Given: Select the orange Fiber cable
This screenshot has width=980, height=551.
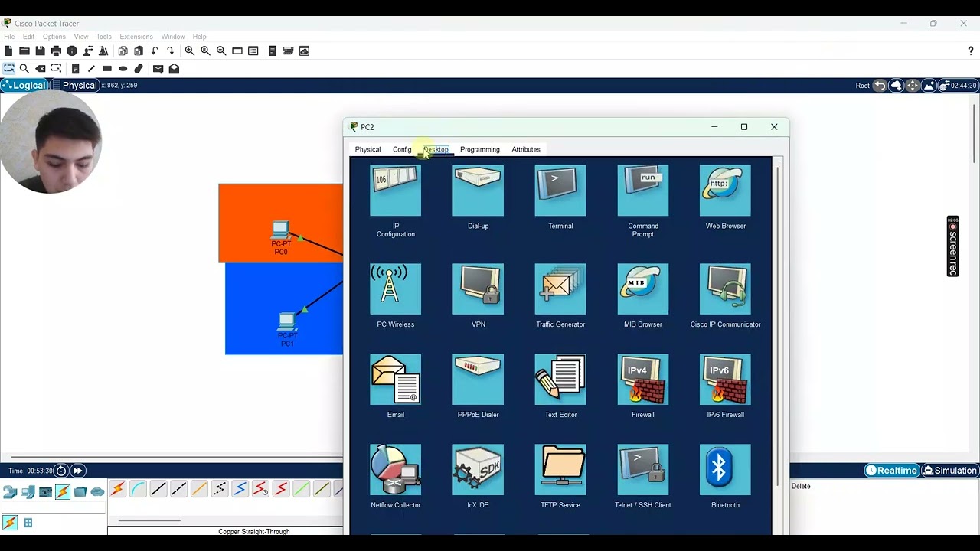Looking at the screenshot, I should click(x=199, y=489).
